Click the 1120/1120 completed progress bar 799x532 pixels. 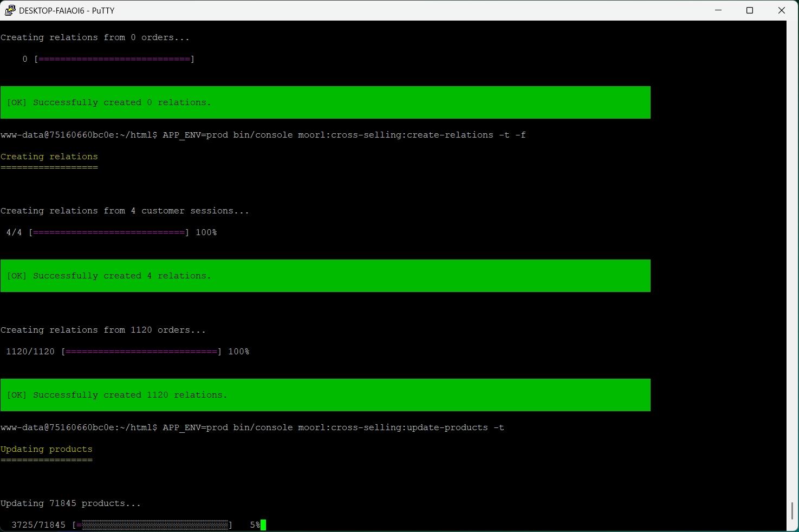[x=141, y=351]
